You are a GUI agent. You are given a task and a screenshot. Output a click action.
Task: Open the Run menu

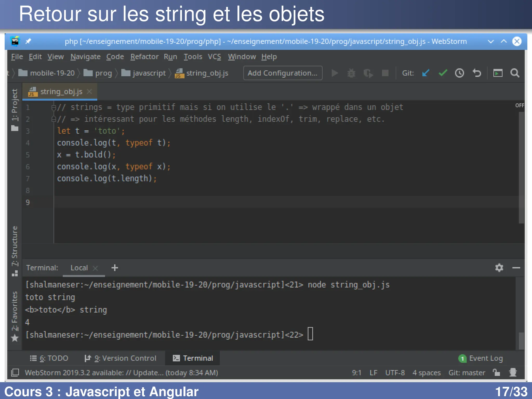tap(170, 57)
